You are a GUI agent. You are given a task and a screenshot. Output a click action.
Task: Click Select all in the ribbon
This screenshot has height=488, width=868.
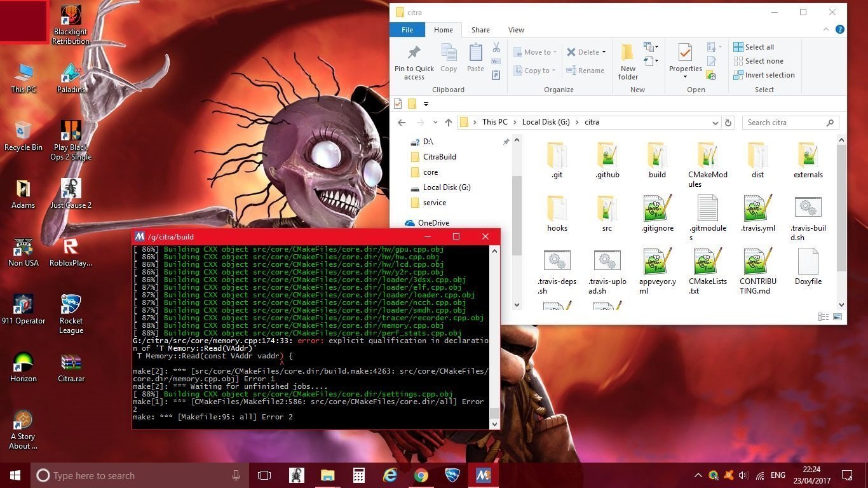coord(754,47)
